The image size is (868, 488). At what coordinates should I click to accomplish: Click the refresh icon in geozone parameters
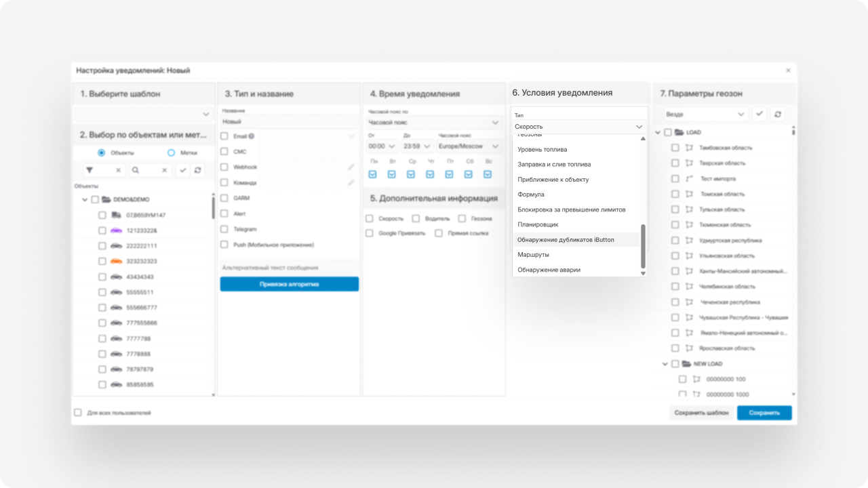point(778,115)
